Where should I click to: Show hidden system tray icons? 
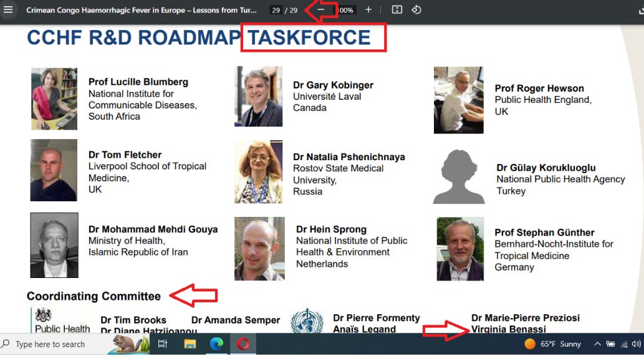[x=597, y=344]
